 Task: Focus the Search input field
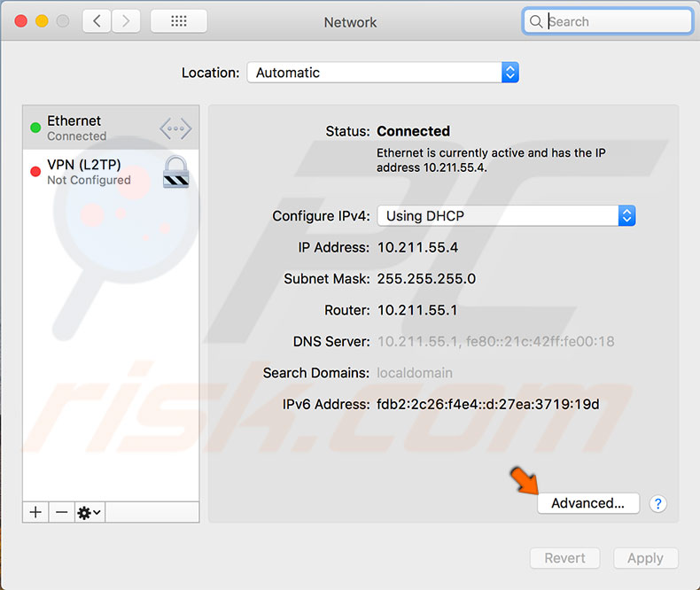tap(607, 21)
